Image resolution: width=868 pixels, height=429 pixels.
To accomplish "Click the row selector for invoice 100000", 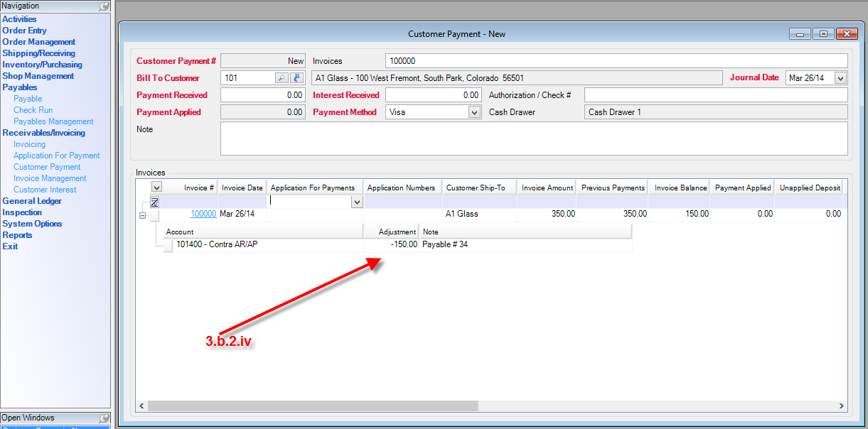I will 155,214.
